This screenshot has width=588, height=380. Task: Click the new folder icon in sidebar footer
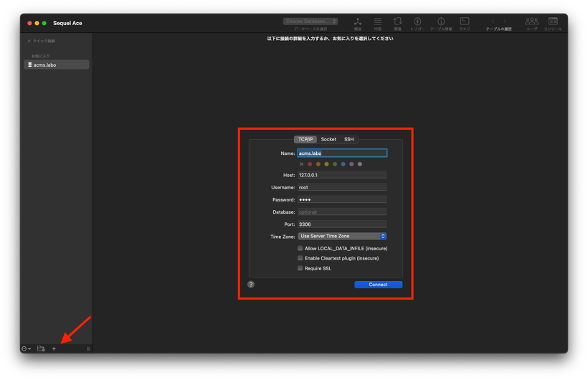pos(41,348)
